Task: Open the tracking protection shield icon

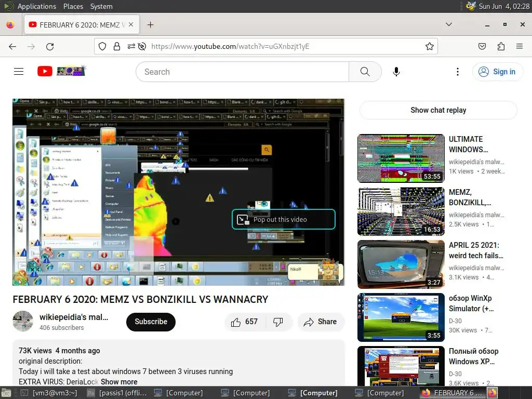Action: pos(102,46)
